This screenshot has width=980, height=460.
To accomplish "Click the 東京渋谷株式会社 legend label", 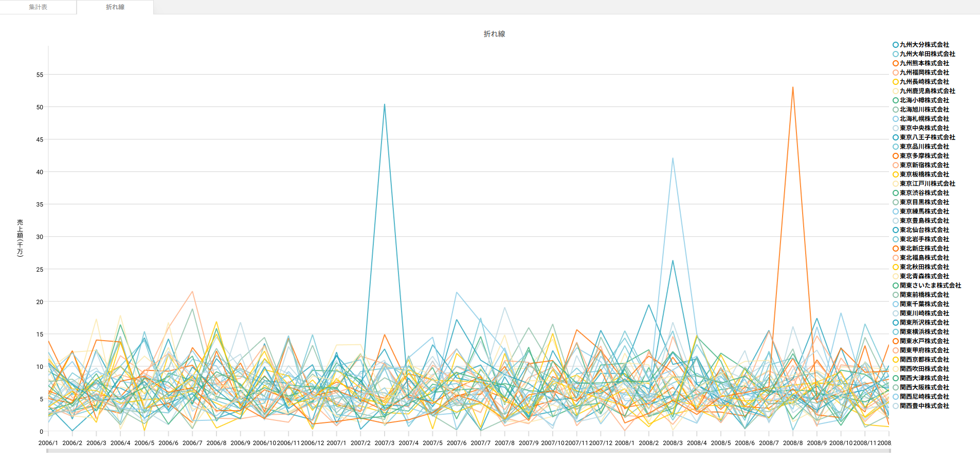I will coord(924,193).
